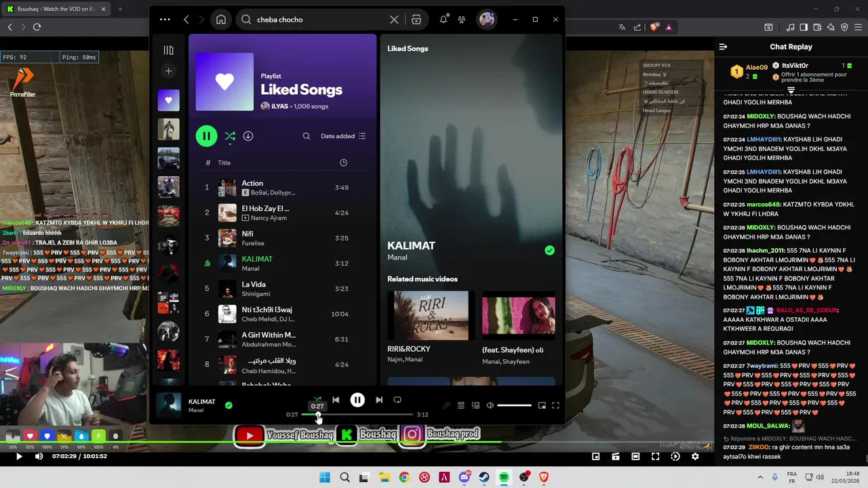Click 'Liked Songs' header in Now Playing panel

(408, 49)
